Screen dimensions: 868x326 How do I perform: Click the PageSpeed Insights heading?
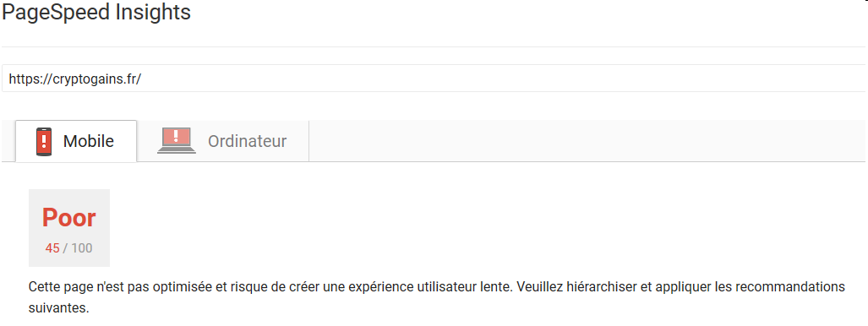pos(96,12)
